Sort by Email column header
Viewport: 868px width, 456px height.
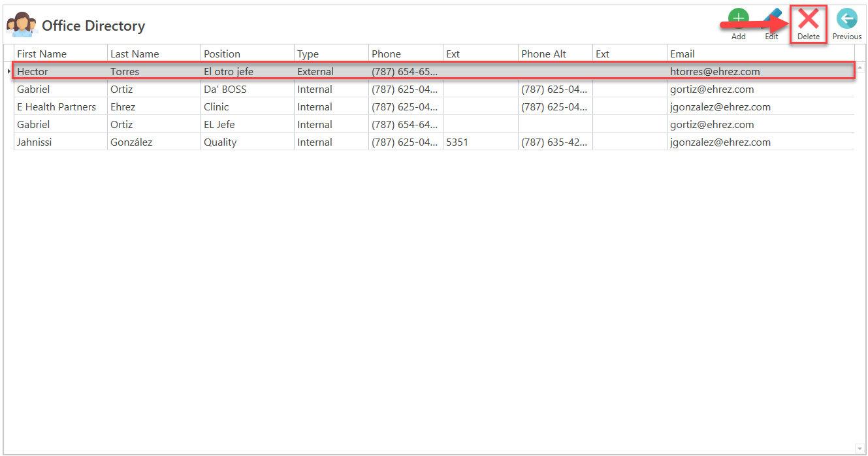coord(761,54)
